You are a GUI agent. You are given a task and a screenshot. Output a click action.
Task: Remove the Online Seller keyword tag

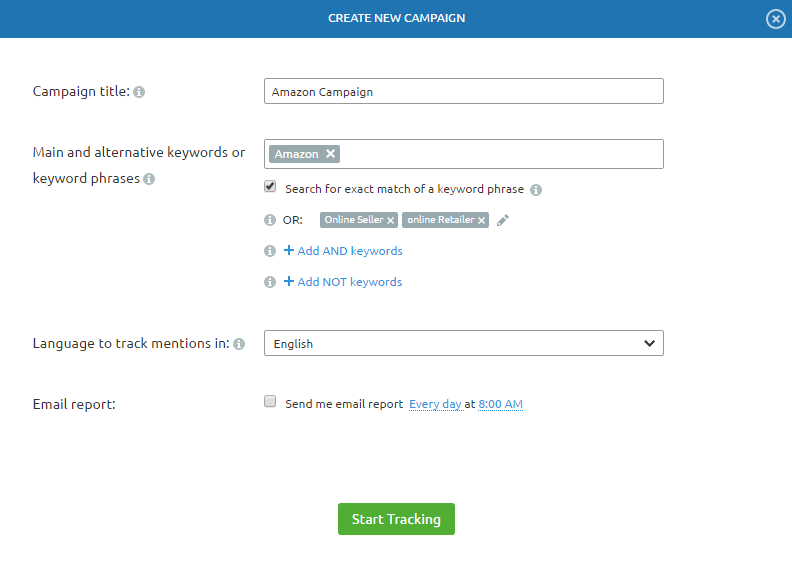point(390,220)
